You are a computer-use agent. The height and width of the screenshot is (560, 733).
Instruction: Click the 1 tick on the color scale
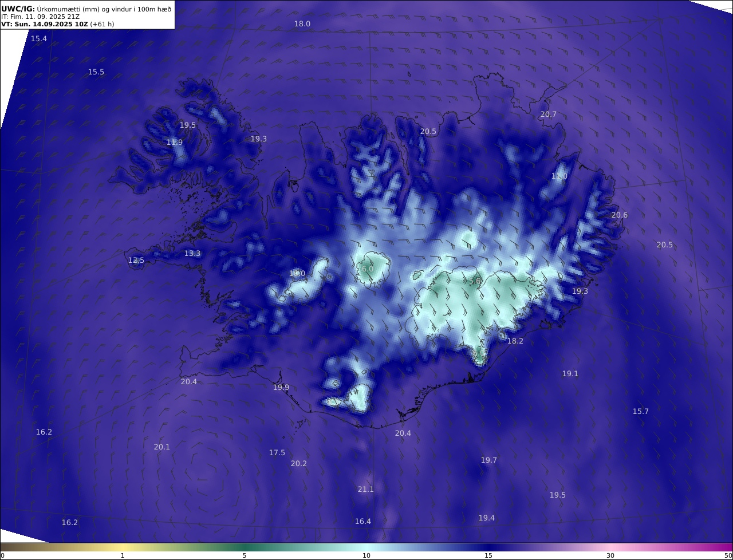pos(123,555)
